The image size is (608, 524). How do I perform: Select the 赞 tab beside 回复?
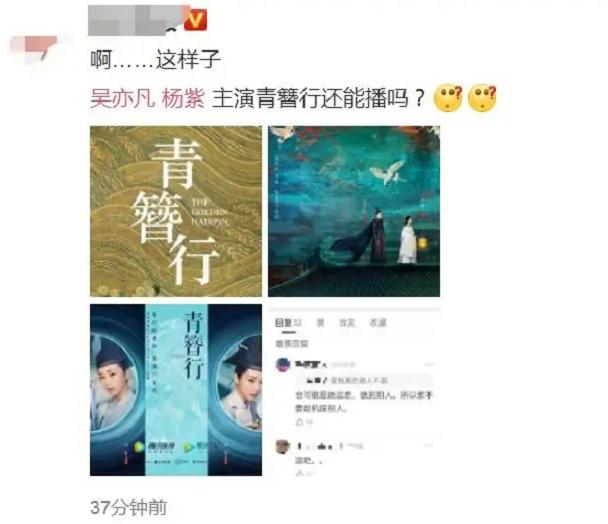320,323
